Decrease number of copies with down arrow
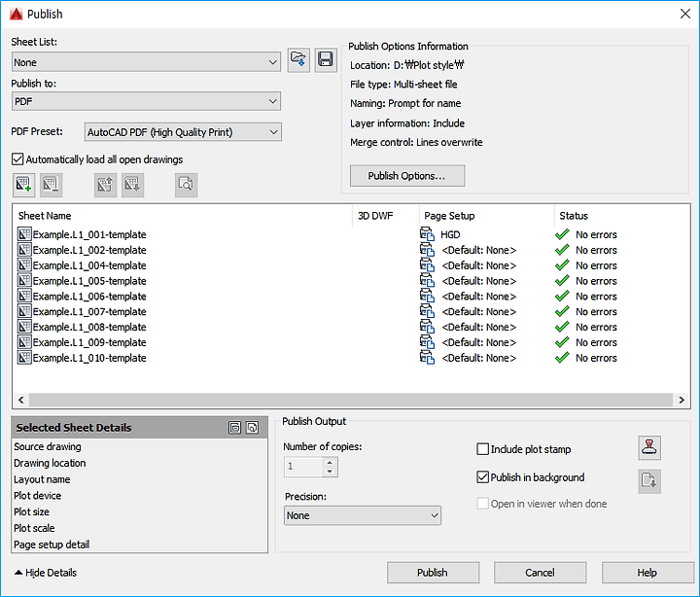The width and height of the screenshot is (700, 597). click(x=330, y=472)
